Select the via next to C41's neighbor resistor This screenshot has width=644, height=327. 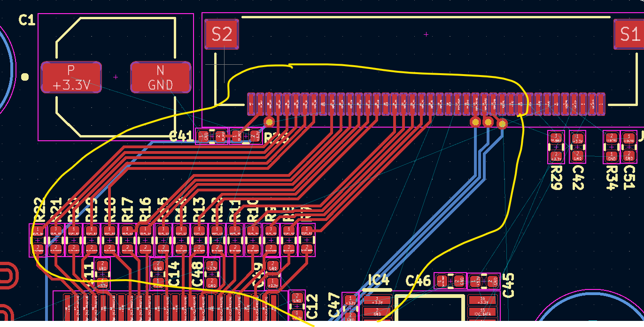[269, 122]
